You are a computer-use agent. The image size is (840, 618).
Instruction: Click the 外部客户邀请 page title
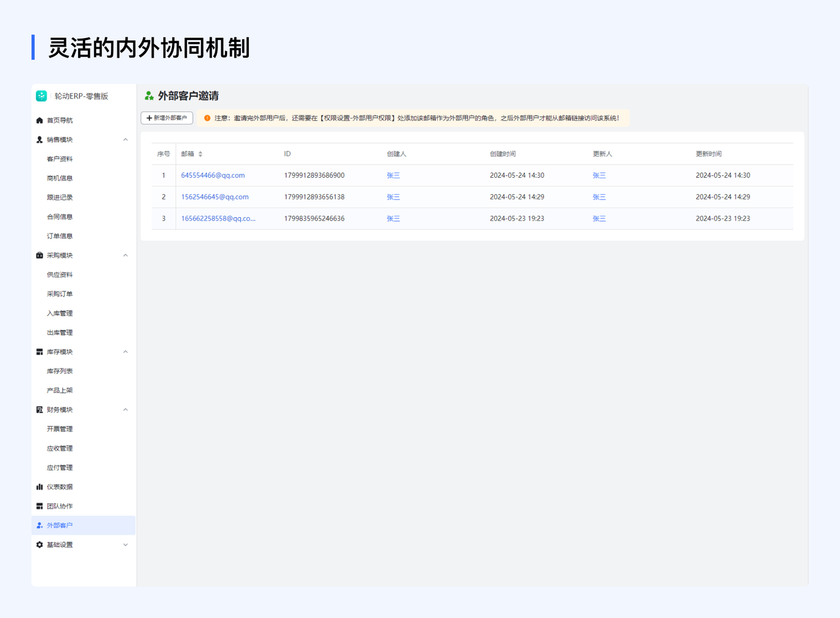point(188,96)
